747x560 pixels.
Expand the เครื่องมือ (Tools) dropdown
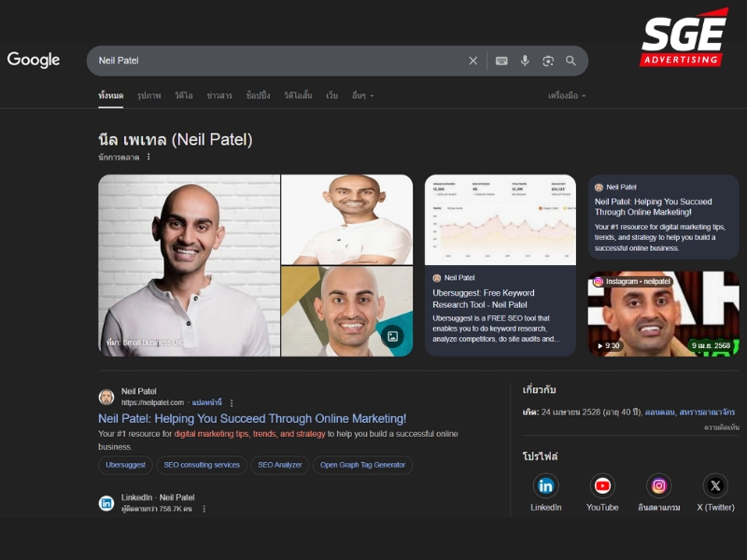567,96
